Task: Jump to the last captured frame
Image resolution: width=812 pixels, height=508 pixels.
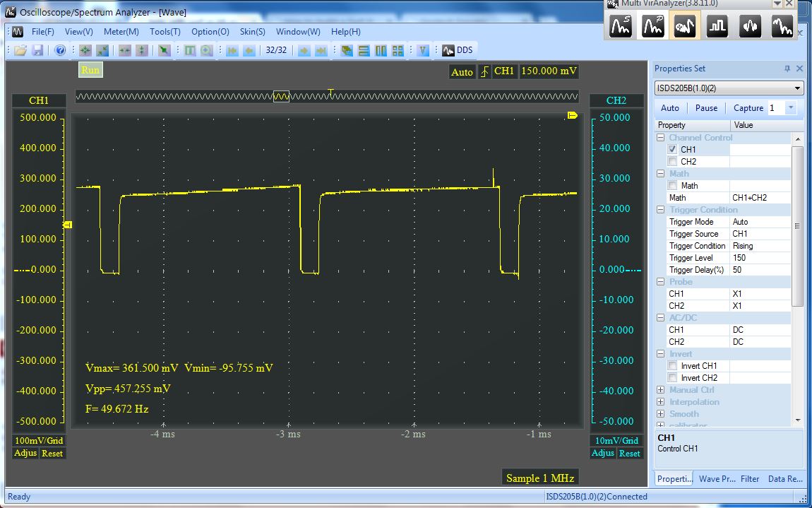Action: tap(321, 50)
